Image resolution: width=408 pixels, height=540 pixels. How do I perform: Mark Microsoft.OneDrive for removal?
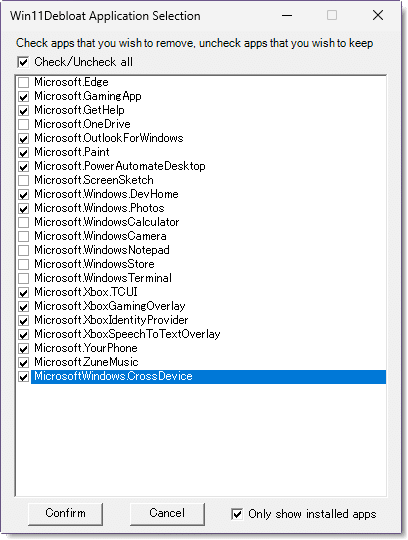(23, 125)
